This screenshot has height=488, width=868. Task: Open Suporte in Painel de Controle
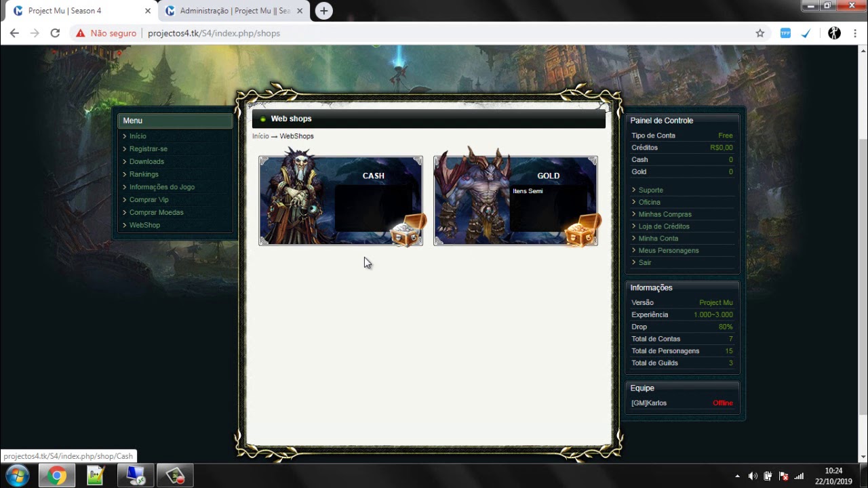(x=651, y=190)
